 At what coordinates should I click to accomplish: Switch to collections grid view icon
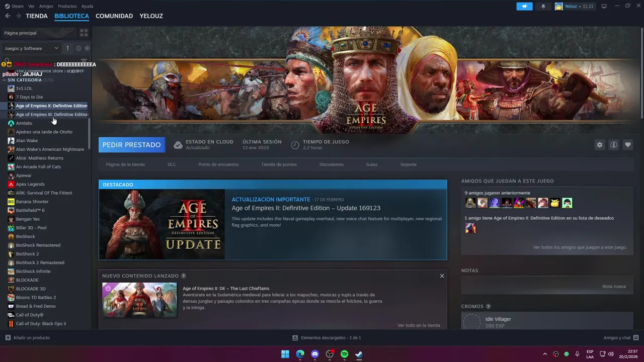click(84, 33)
